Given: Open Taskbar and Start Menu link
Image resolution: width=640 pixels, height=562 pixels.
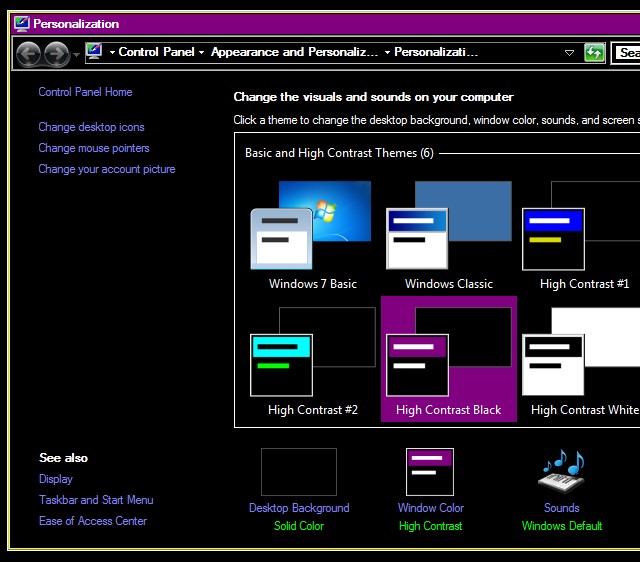Looking at the screenshot, I should click(x=96, y=500).
